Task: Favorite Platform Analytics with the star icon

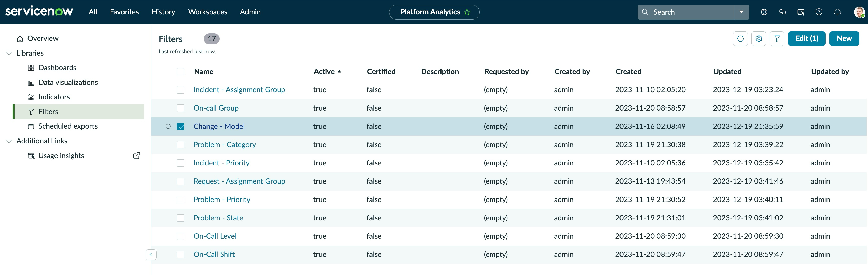Action: click(467, 12)
